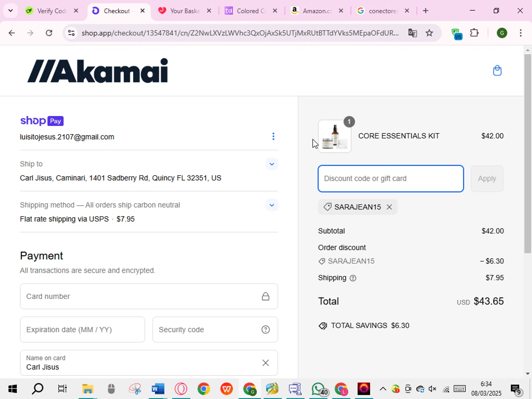Open the notifications center icon

(x=516, y=390)
